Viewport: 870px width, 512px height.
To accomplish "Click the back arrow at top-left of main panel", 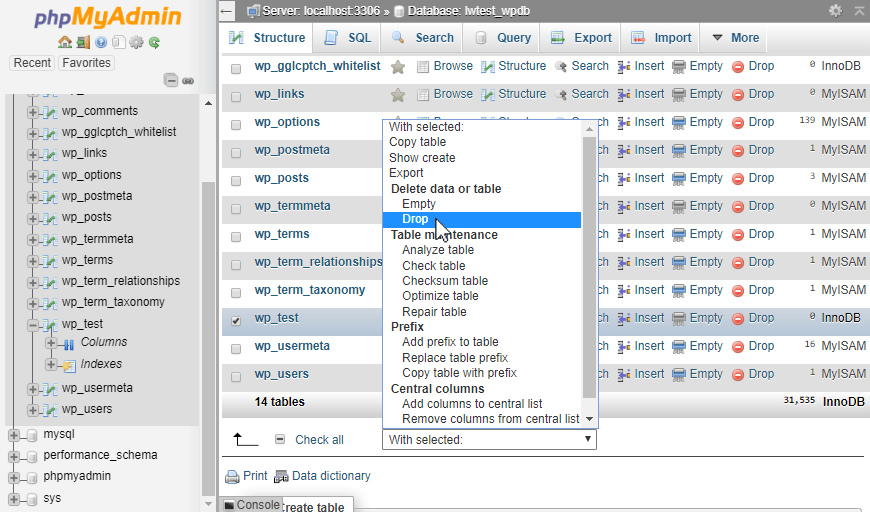I will tap(226, 11).
